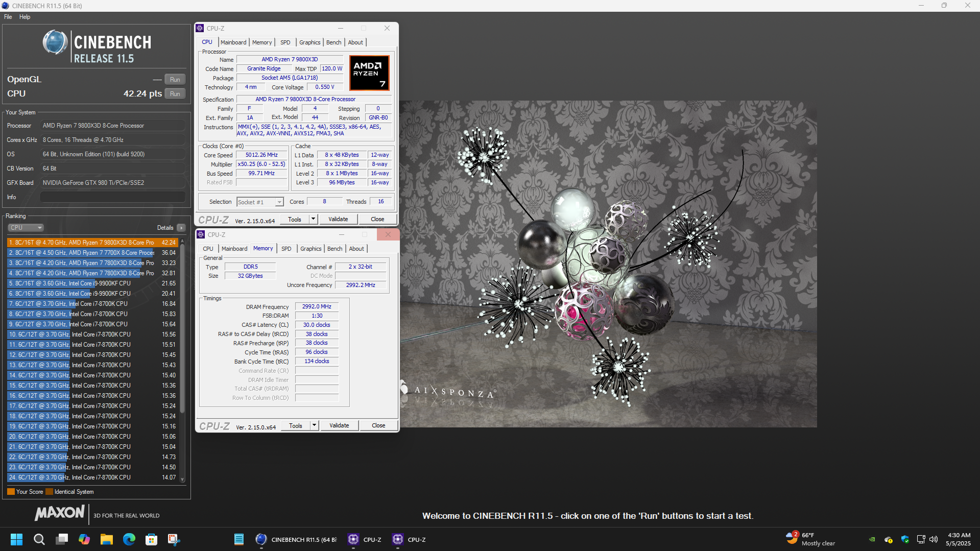The width and height of the screenshot is (980, 551).
Task: Open weather widget showing 66°F
Action: [x=811, y=539]
